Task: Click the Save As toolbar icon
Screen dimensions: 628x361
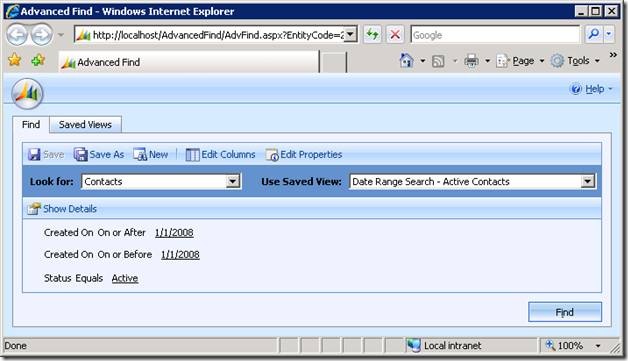Action: click(81, 154)
